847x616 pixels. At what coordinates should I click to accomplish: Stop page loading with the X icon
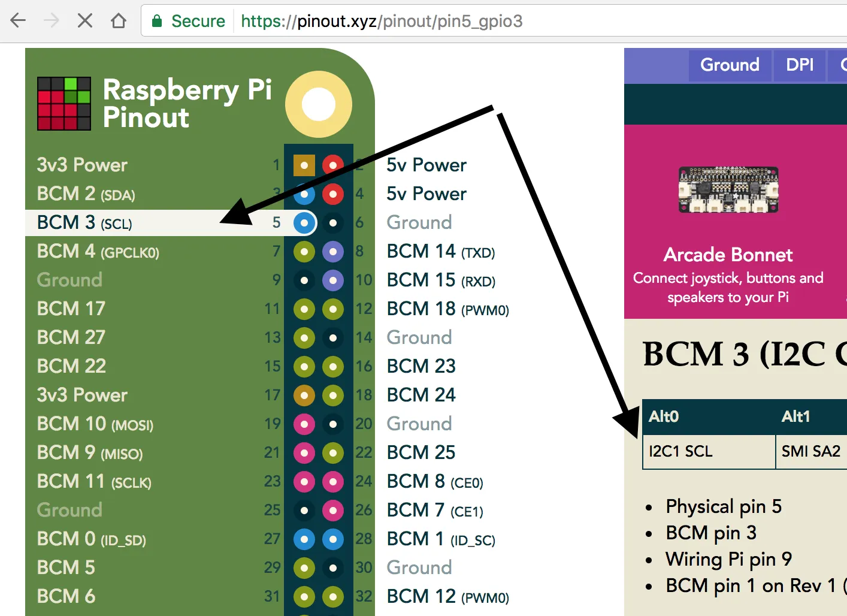click(85, 21)
